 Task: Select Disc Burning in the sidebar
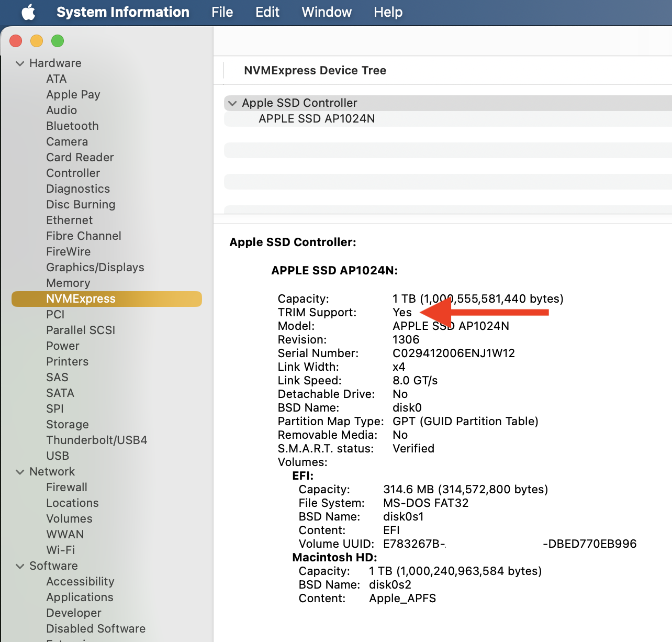(x=81, y=205)
